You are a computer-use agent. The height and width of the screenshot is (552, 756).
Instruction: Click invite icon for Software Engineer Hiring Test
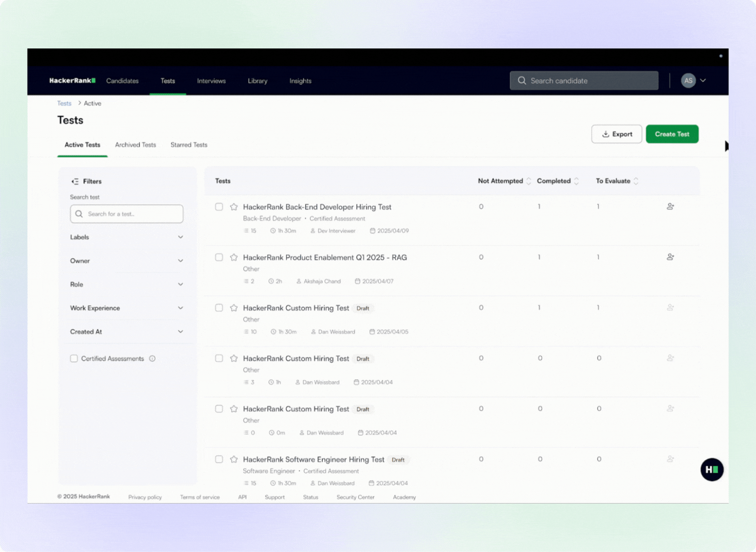click(x=670, y=459)
